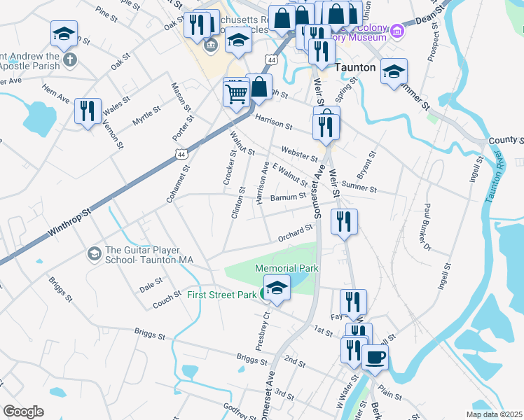Click the shopping bag marker beside the cart
The image size is (524, 420).
click(x=259, y=89)
